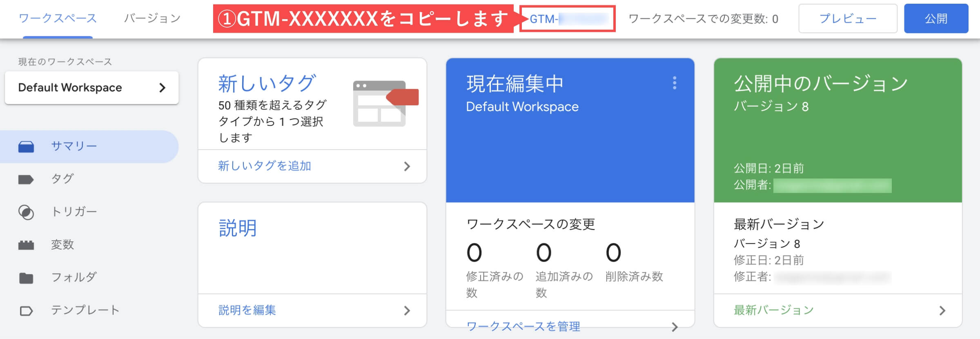Click chevron next to 説明を編集
This screenshot has height=339, width=980.
click(407, 311)
